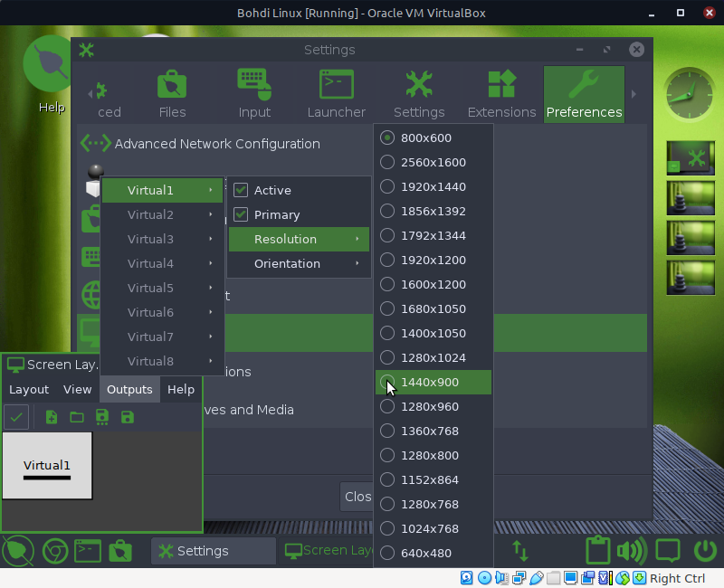This screenshot has width=724, height=588.
Task: Open the Chromium browser from the taskbar
Action: [53, 550]
